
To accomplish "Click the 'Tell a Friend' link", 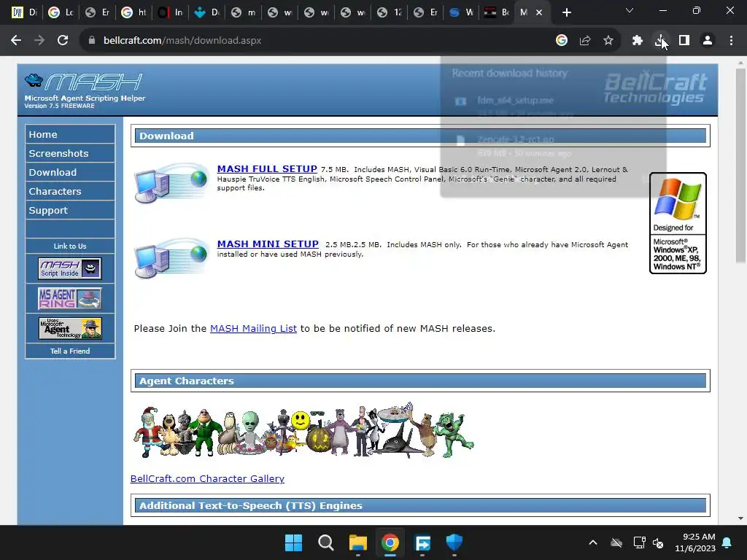I will [x=70, y=351].
